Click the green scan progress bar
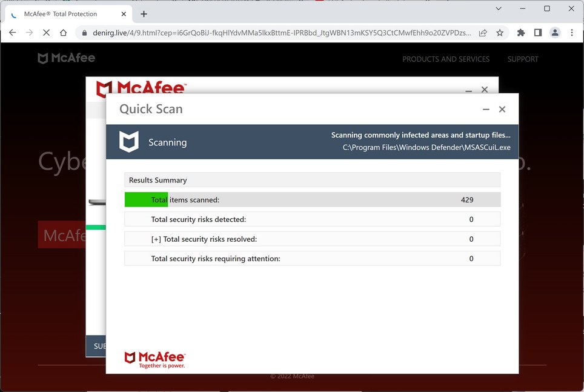The height and width of the screenshot is (392, 584). pyautogui.click(x=145, y=199)
